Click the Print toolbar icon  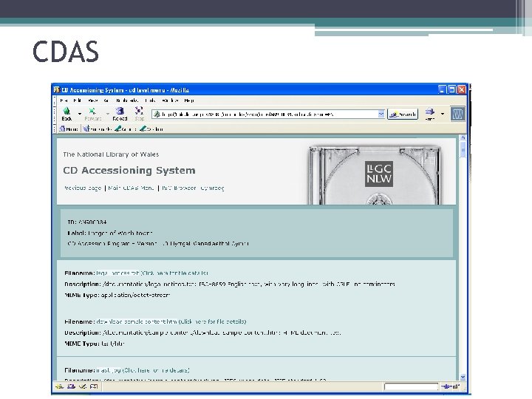coord(430,114)
